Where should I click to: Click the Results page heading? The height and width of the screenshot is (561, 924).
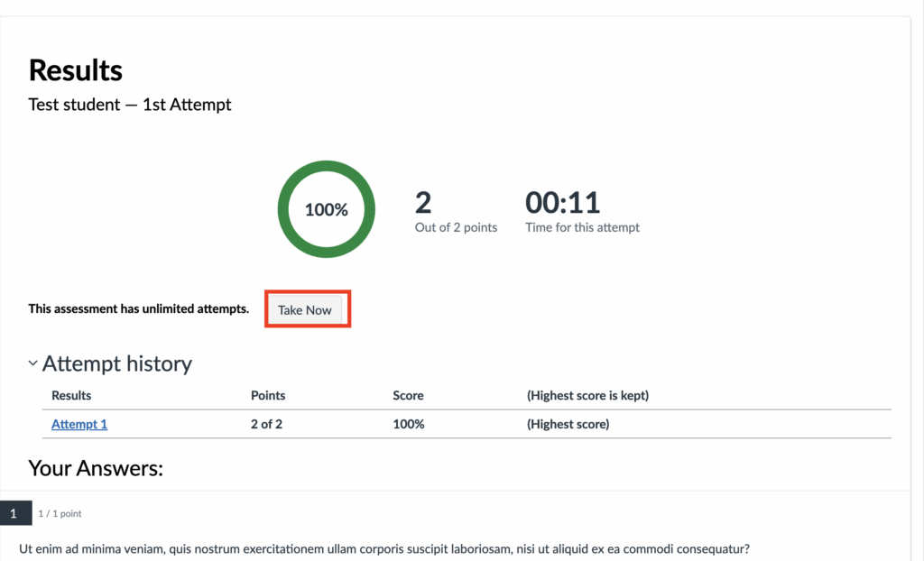click(x=76, y=69)
